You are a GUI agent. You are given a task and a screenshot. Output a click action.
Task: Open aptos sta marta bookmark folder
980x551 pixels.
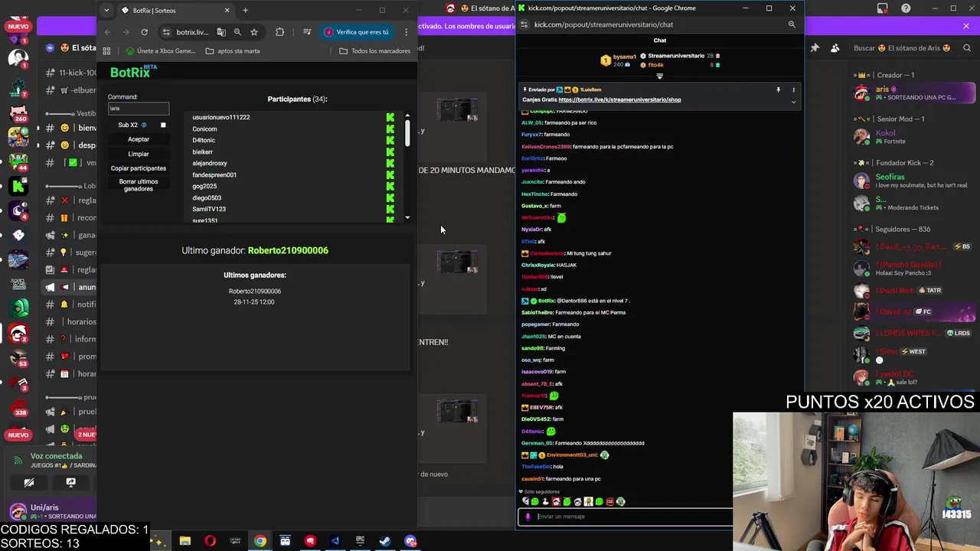click(x=233, y=51)
